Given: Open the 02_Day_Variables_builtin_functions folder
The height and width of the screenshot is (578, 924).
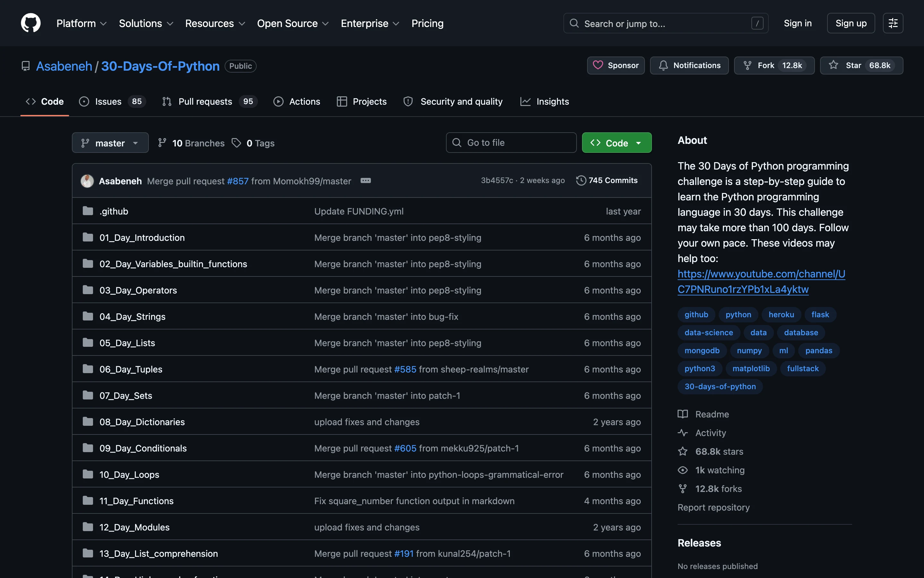Looking at the screenshot, I should point(173,264).
